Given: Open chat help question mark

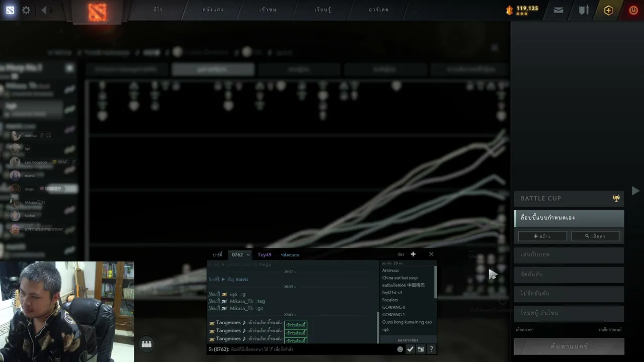Looking at the screenshot, I should tap(431, 349).
